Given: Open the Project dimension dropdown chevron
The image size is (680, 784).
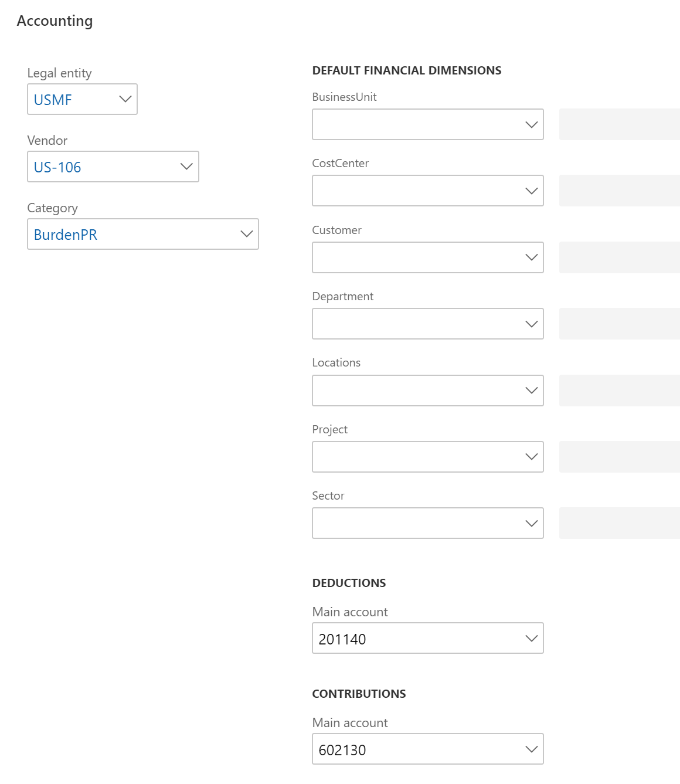Looking at the screenshot, I should 531,457.
